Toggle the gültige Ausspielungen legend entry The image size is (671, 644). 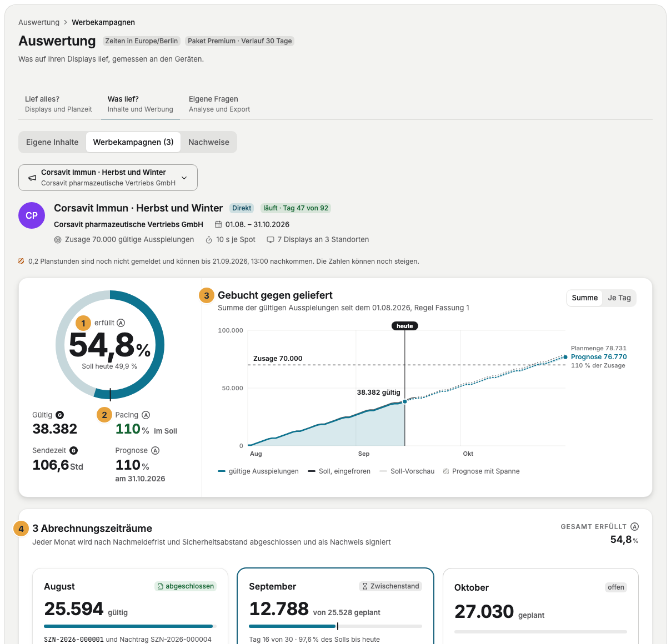point(258,471)
